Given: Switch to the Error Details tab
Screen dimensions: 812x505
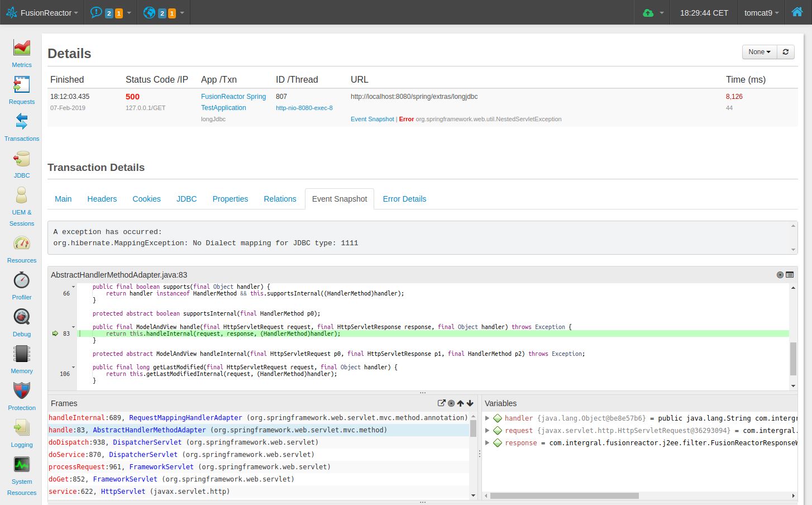Looking at the screenshot, I should (x=404, y=199).
